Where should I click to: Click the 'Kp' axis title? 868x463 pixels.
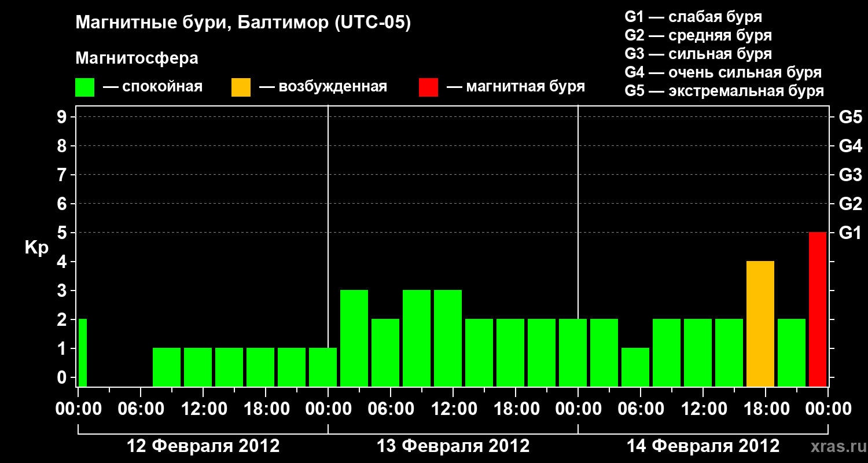pyautogui.click(x=36, y=247)
